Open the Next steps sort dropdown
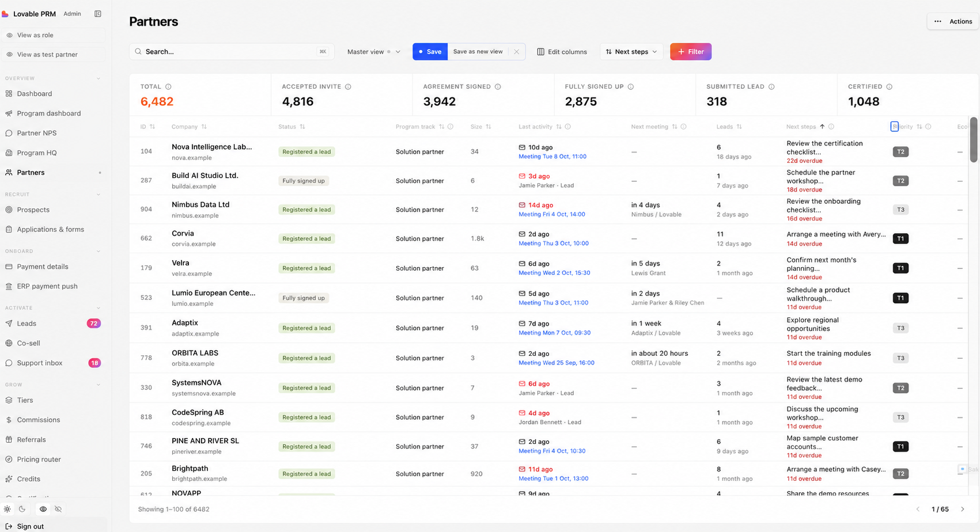The width and height of the screenshot is (980, 532). pos(631,52)
